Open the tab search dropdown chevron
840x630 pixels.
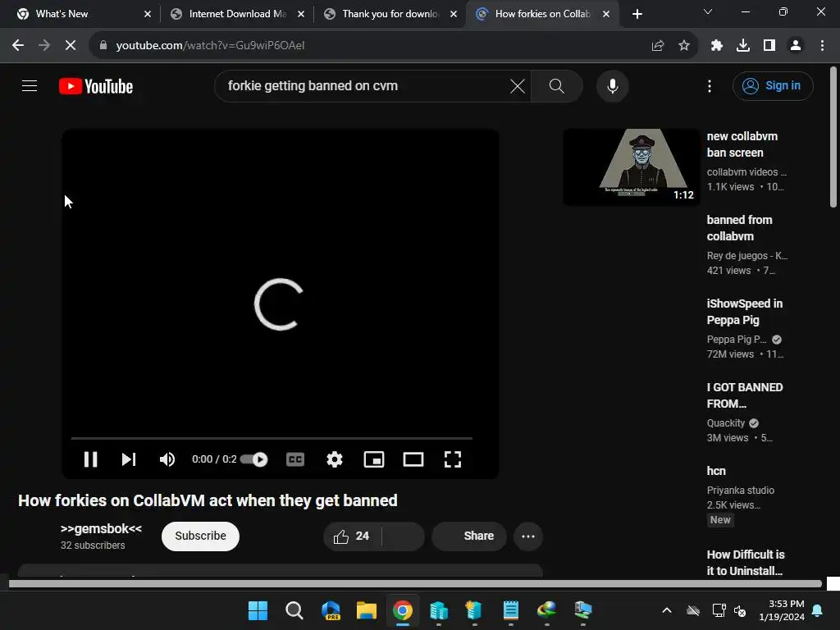point(708,11)
